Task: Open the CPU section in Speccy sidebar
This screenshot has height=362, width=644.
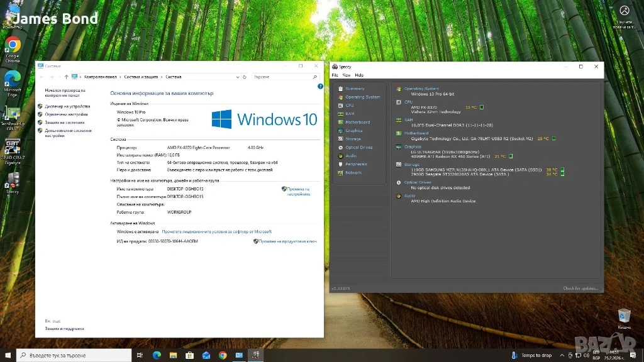Action: [x=350, y=106]
